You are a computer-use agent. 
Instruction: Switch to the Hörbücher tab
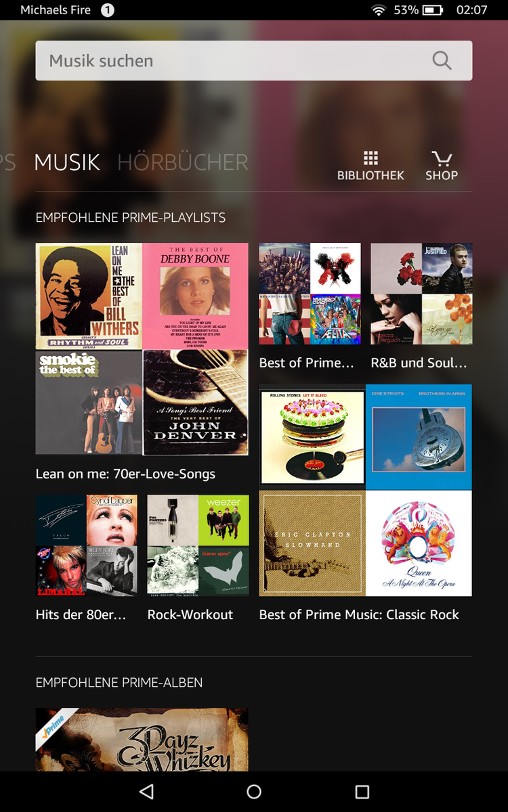point(183,162)
